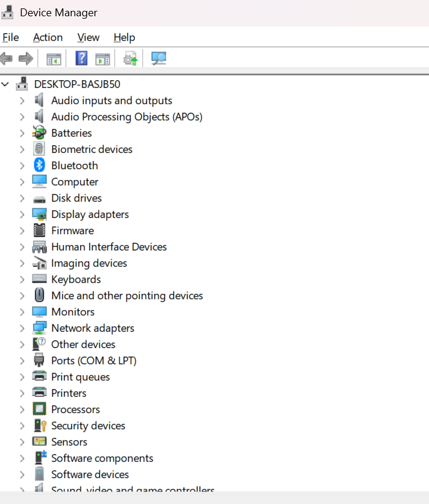Click the Keyboards category icon
This screenshot has height=504, width=429.
point(39,279)
